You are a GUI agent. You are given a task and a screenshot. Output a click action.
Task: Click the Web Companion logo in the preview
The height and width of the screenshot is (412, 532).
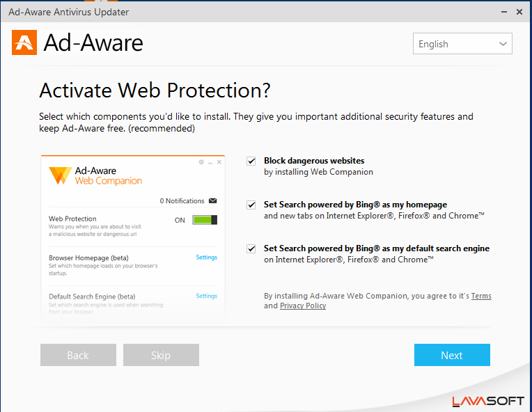click(60, 175)
